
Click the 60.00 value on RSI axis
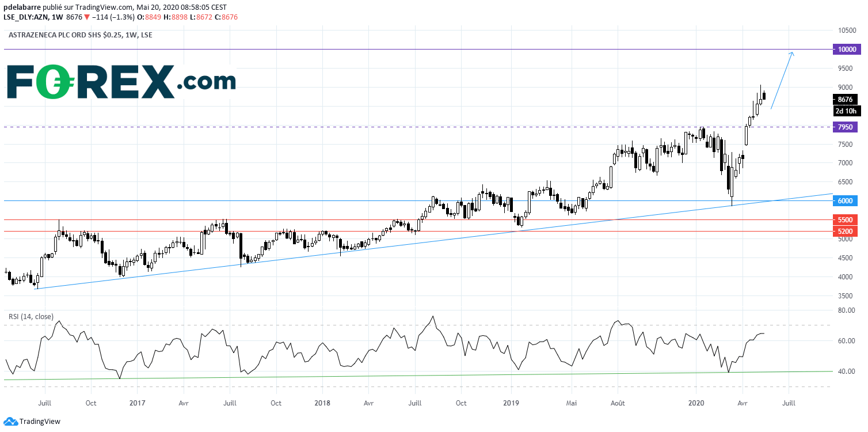[x=846, y=341]
